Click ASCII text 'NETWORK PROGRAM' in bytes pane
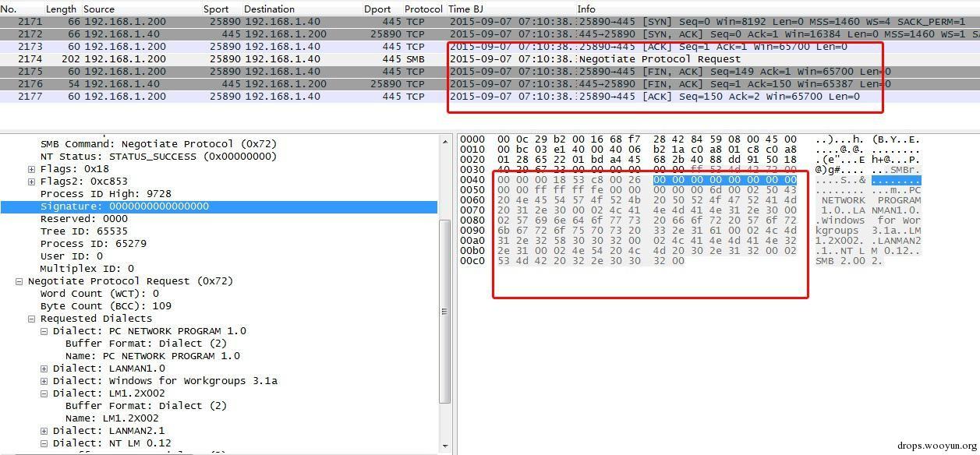This screenshot has width=980, height=455. (x=872, y=200)
